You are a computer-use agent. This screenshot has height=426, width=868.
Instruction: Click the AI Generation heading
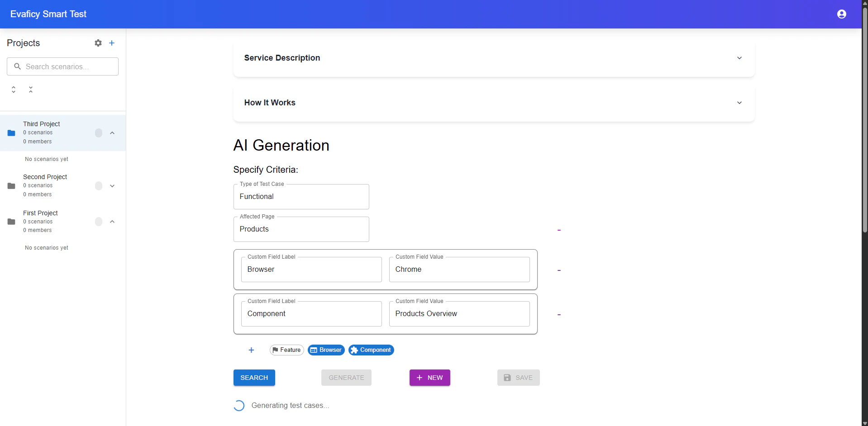click(281, 145)
